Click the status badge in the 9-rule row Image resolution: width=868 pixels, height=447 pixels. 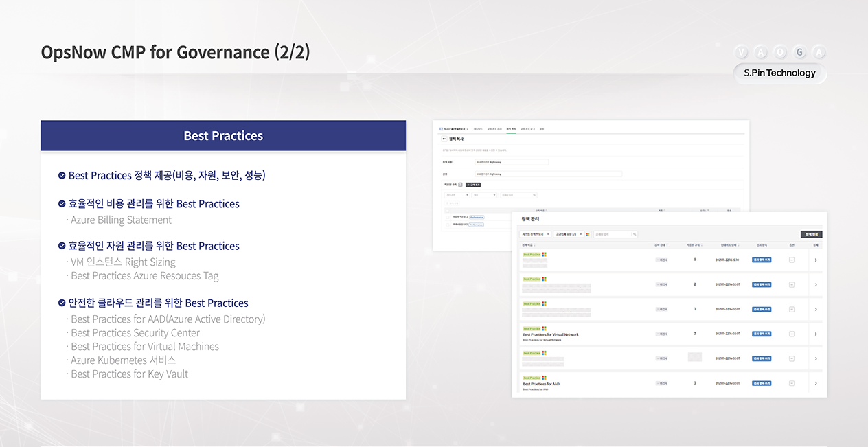pos(661,260)
